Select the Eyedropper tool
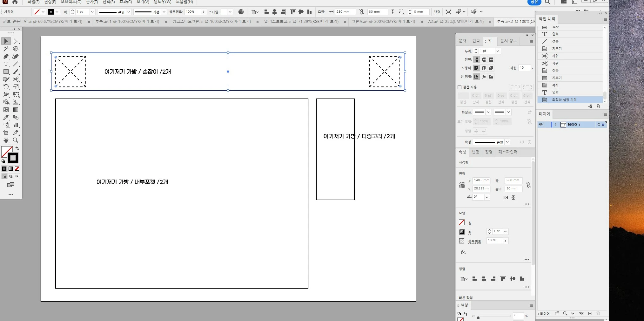Viewport: 644px width, 321px height. [x=6, y=118]
